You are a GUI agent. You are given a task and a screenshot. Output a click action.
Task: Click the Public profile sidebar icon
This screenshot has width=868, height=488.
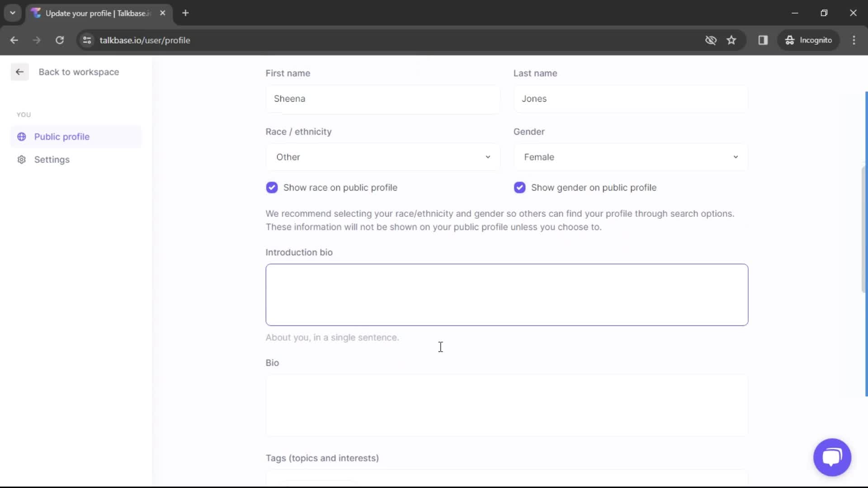21,136
